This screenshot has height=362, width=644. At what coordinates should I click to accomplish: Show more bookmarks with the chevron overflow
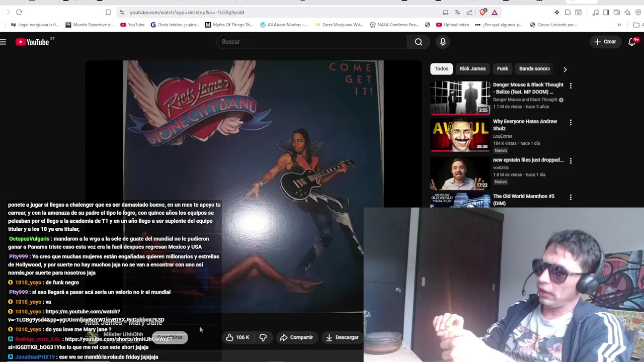619,25
